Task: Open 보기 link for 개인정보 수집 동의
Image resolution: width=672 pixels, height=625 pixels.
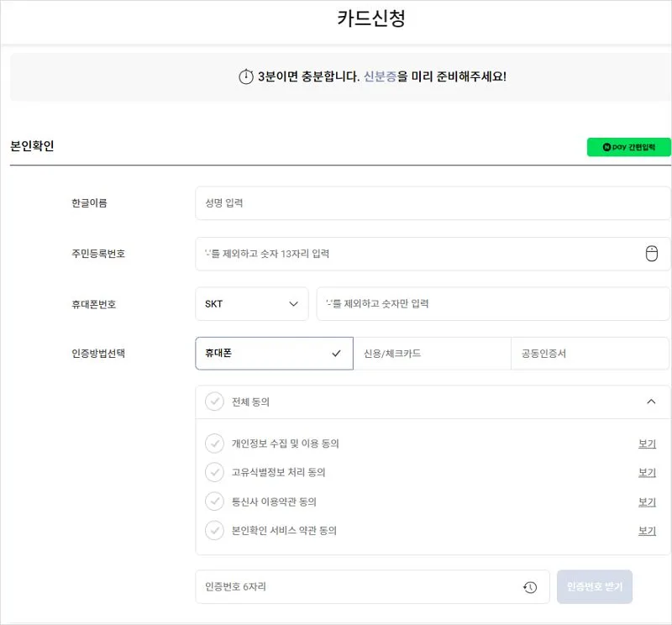Action: (647, 444)
